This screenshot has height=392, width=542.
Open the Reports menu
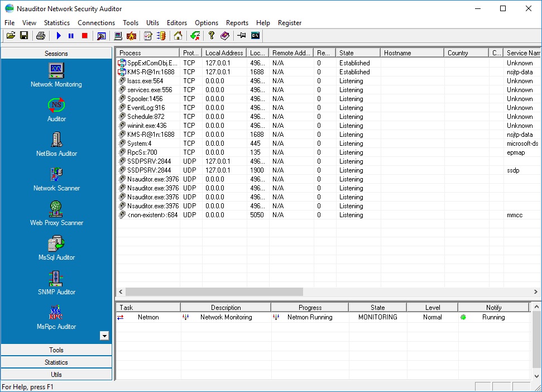(237, 23)
